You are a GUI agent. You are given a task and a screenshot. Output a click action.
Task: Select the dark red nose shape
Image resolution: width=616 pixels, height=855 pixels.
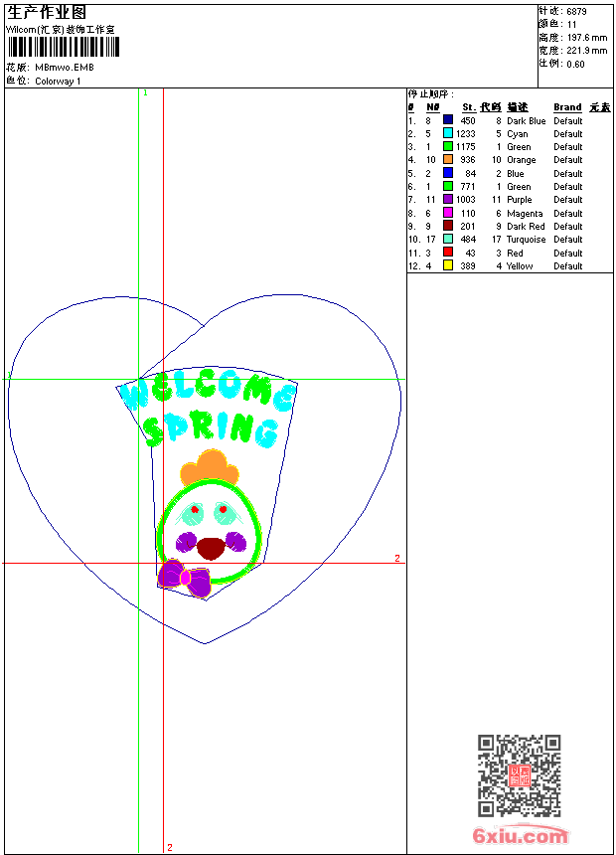point(211,548)
